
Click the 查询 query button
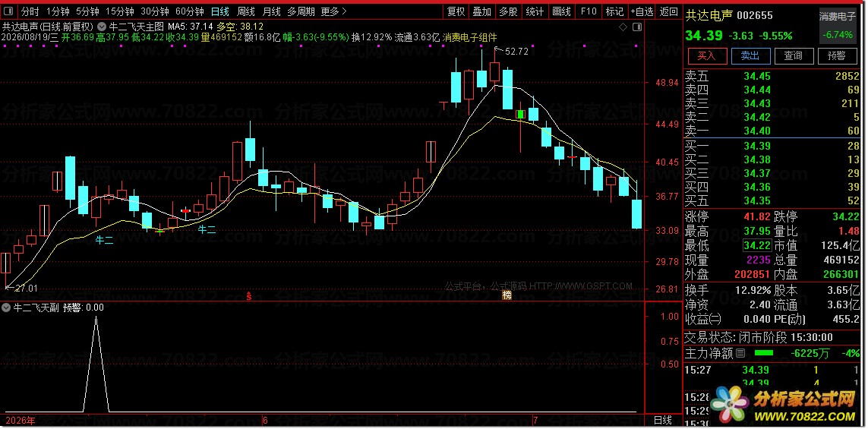point(794,55)
